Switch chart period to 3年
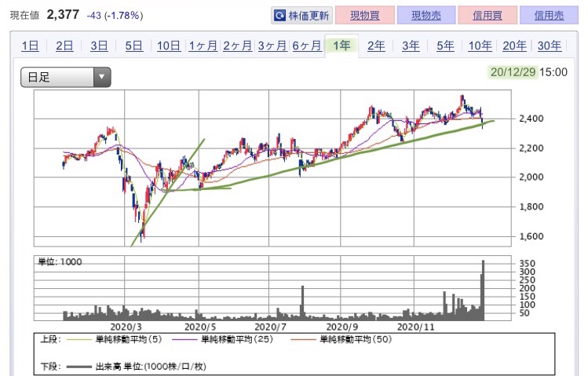The image size is (588, 376). pyautogui.click(x=411, y=46)
